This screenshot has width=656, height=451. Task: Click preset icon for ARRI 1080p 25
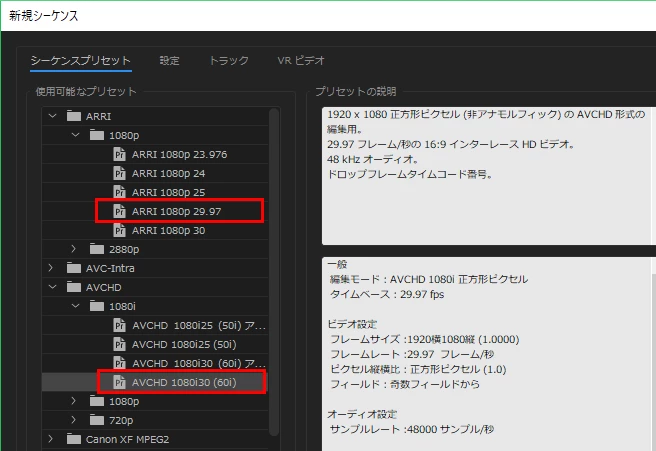[x=120, y=192]
